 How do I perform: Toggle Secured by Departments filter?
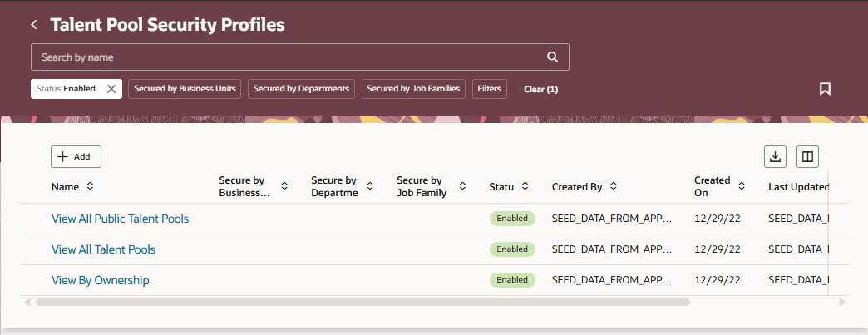coord(301,89)
